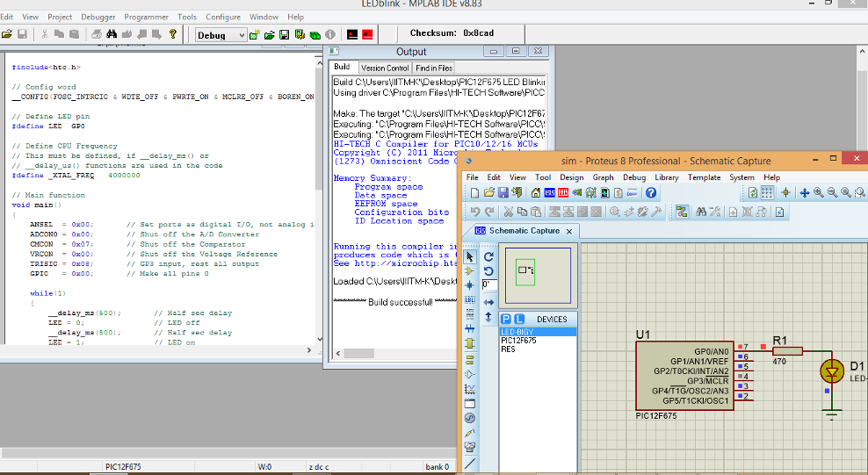
Task: Click the D1 LED component in schematic
Action: pyautogui.click(x=831, y=371)
